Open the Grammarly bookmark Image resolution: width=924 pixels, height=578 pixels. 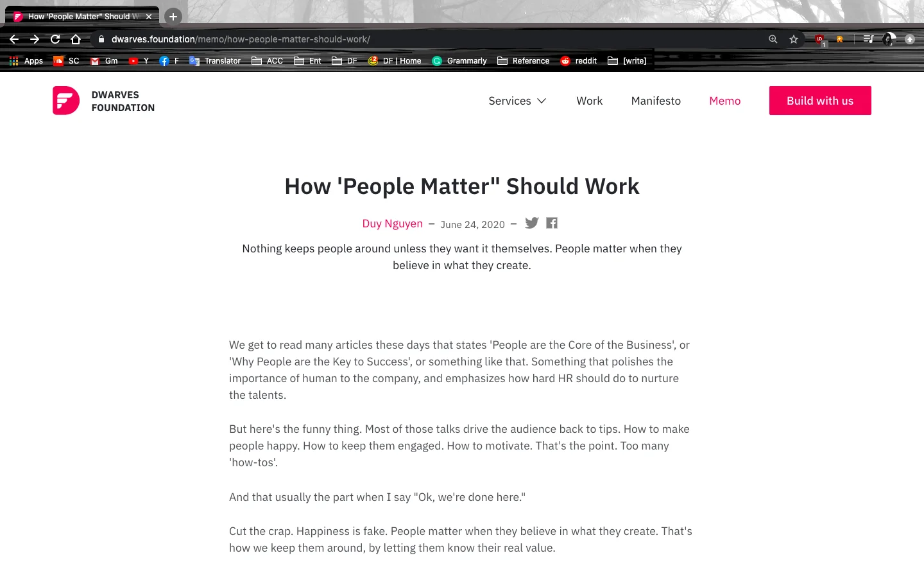[459, 61]
